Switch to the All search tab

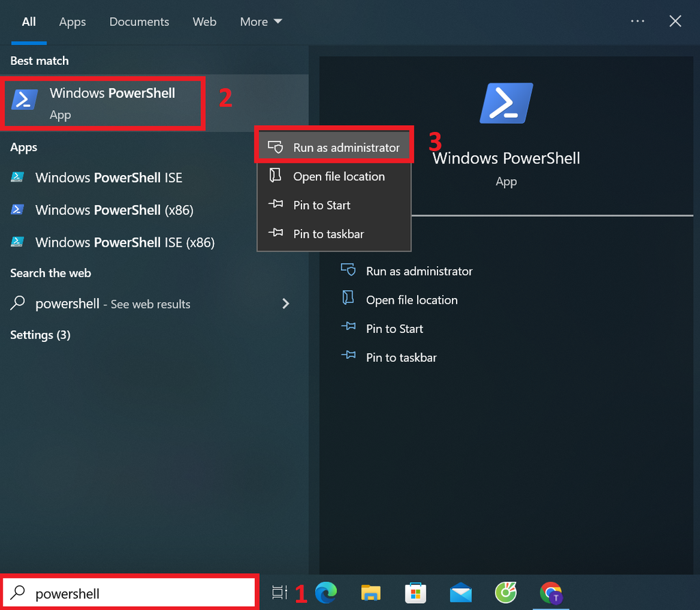coord(29,21)
